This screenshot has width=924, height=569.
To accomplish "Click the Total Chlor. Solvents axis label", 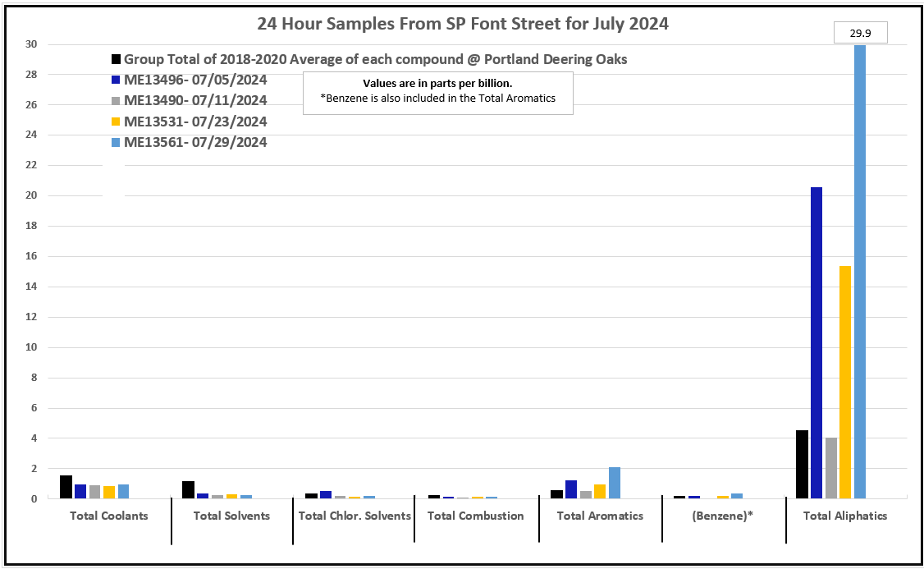I will (x=355, y=516).
